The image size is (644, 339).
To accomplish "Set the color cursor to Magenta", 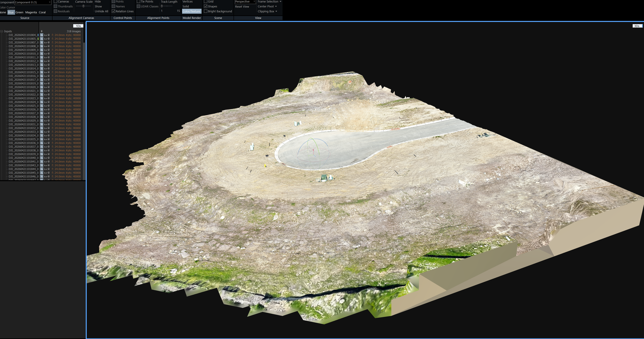I will (31, 12).
